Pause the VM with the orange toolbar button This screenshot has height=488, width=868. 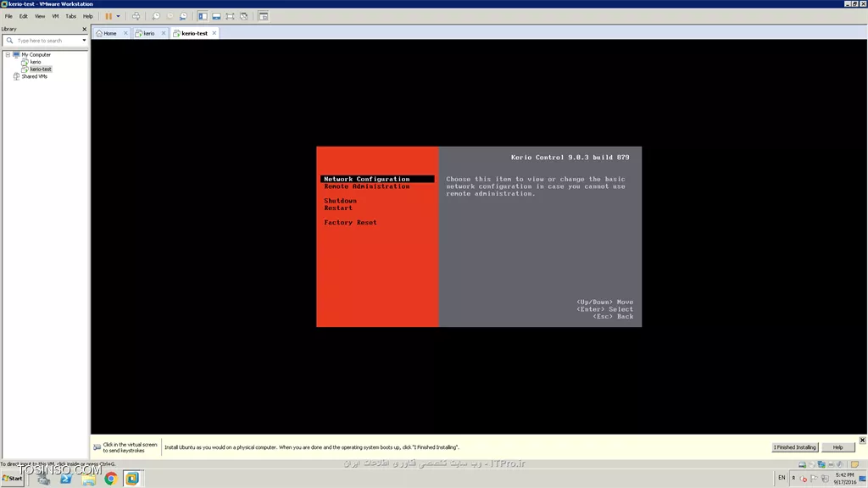(108, 17)
